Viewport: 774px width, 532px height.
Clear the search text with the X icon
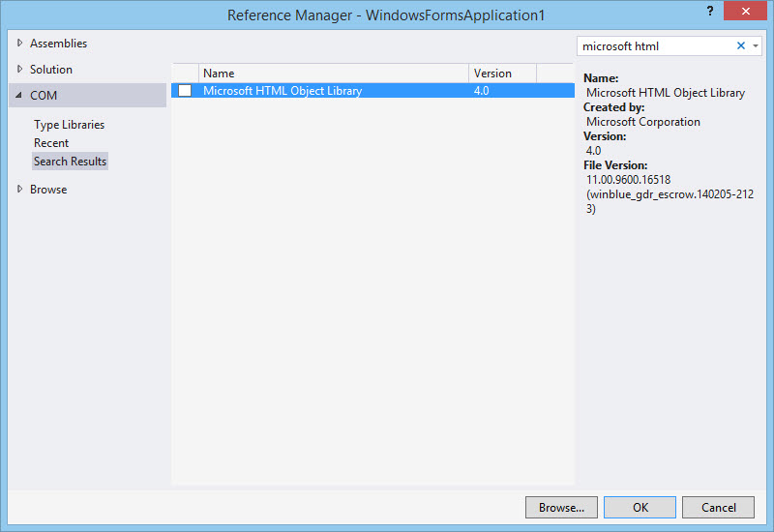coord(741,46)
